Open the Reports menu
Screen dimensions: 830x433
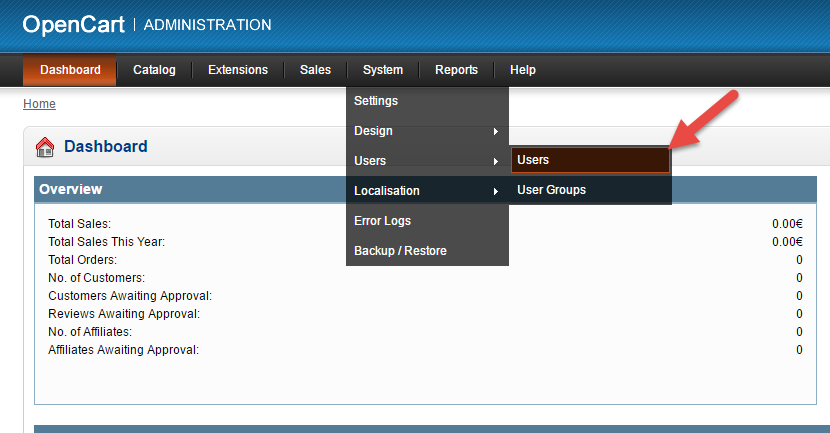(x=456, y=70)
